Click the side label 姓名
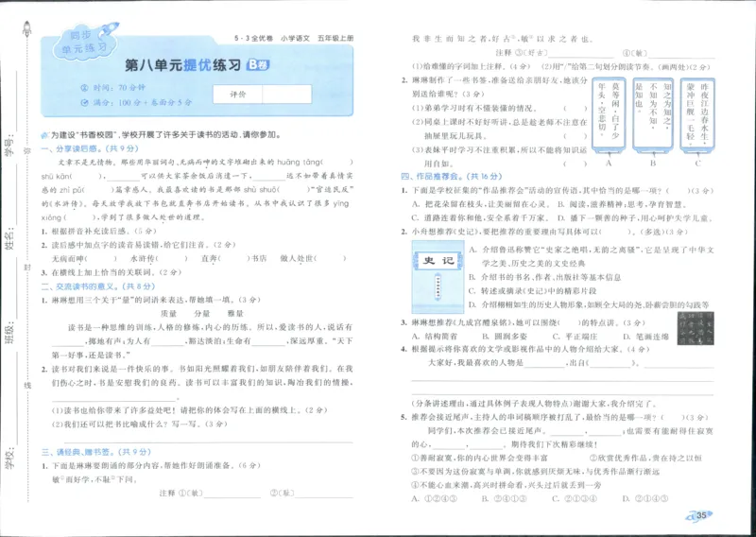Image resolution: width=756 pixels, height=537 pixels. tap(9, 239)
